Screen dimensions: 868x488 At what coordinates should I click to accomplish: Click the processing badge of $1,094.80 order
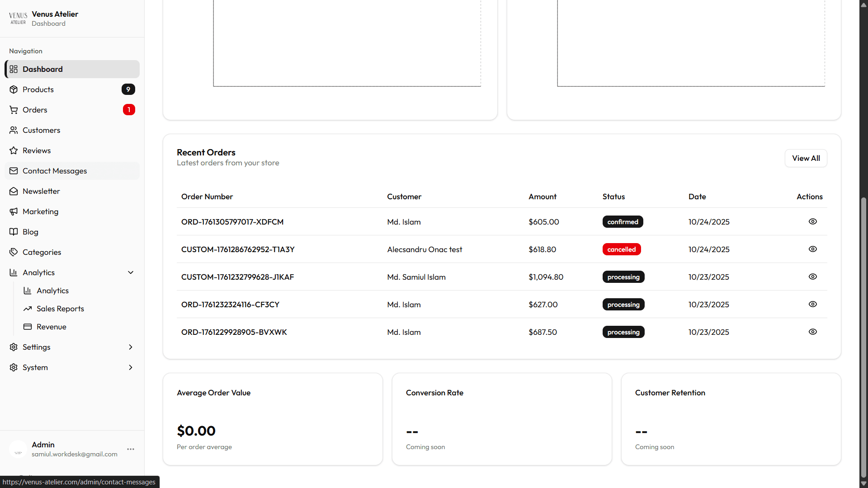tap(623, 277)
